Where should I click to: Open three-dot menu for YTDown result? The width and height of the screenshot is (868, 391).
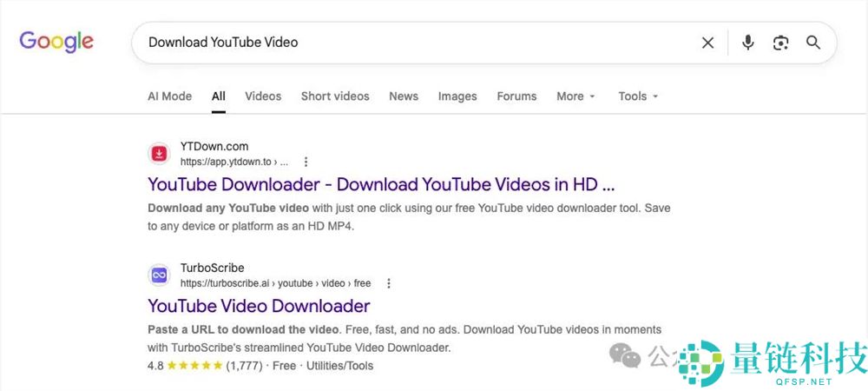coord(306,162)
